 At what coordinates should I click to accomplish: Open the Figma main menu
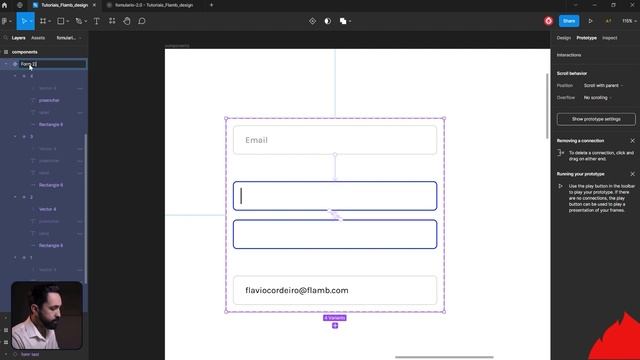6,21
